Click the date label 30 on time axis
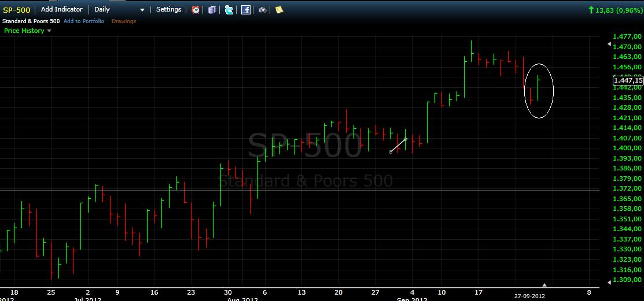 click(228, 292)
